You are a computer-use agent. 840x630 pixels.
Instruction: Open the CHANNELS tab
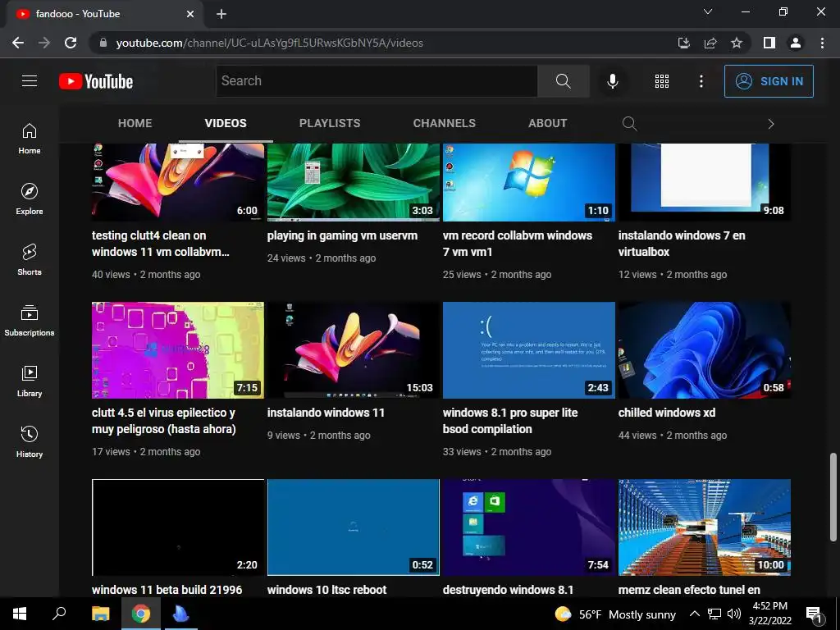444,123
